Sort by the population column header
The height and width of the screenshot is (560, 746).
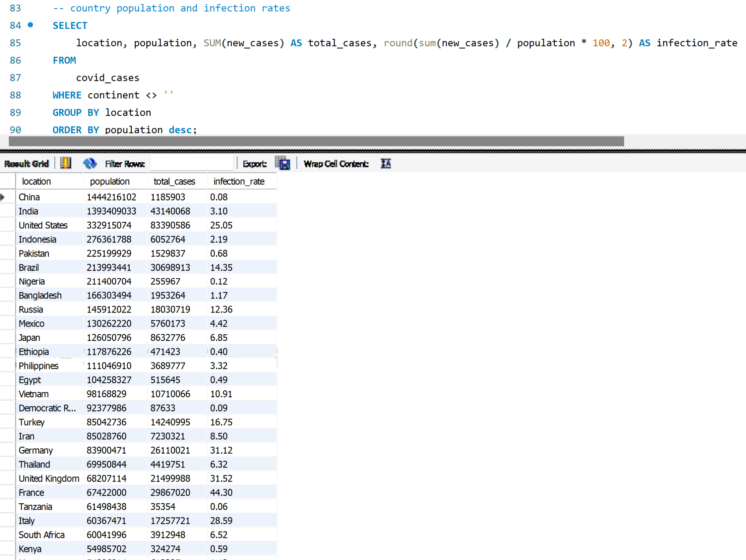click(x=110, y=182)
